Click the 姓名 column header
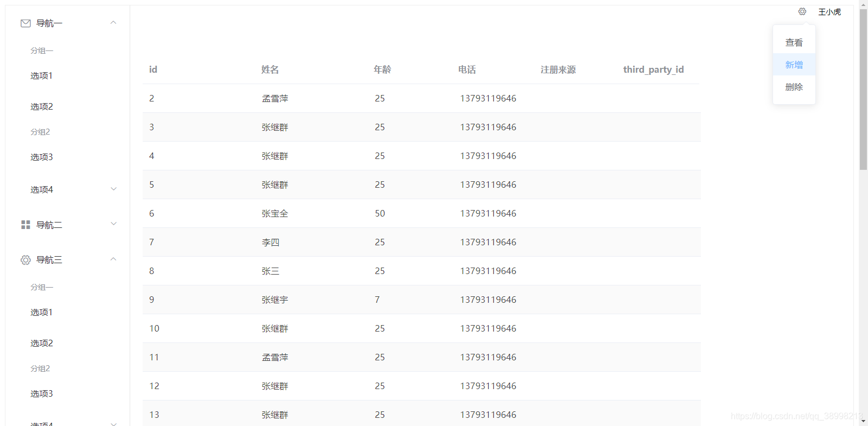 point(270,69)
